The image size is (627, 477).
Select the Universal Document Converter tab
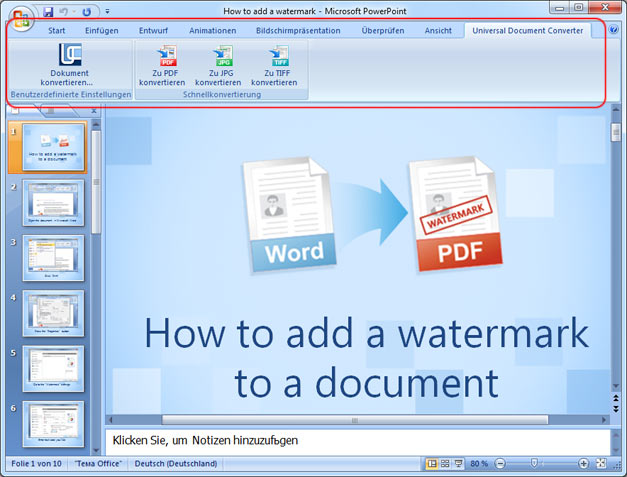(x=527, y=30)
